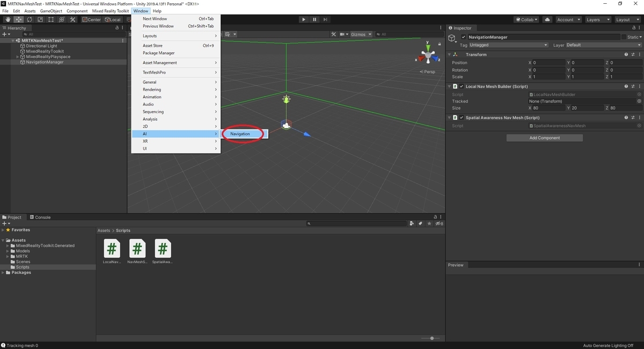The width and height of the screenshot is (644, 349).
Task: Disable Local Nav Mesh Builder script
Action: pyautogui.click(x=462, y=86)
